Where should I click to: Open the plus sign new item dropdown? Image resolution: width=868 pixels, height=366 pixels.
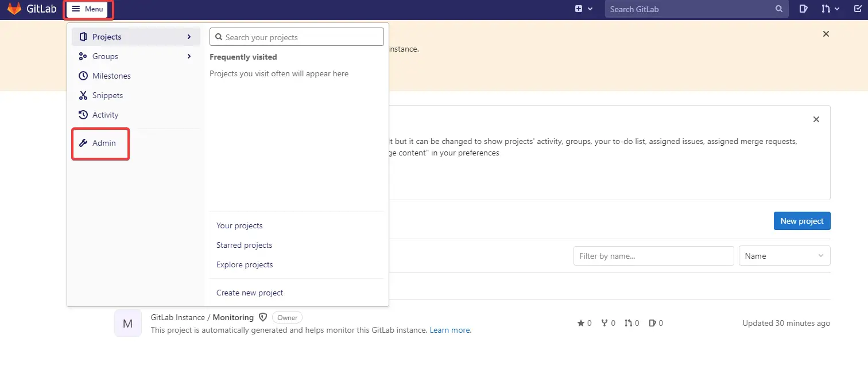(584, 9)
